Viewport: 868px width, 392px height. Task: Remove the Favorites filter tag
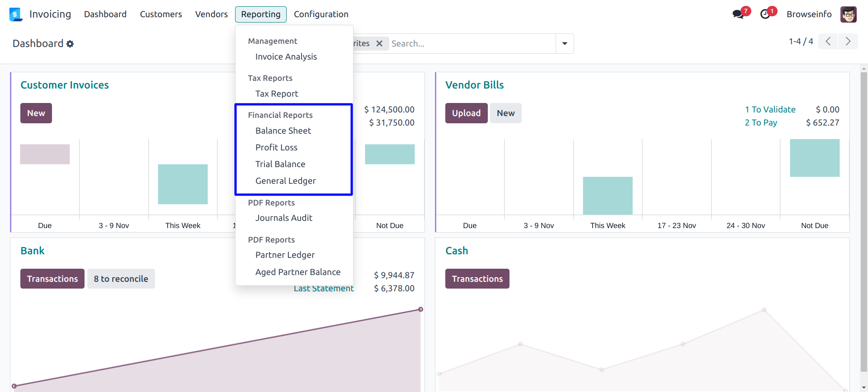379,43
